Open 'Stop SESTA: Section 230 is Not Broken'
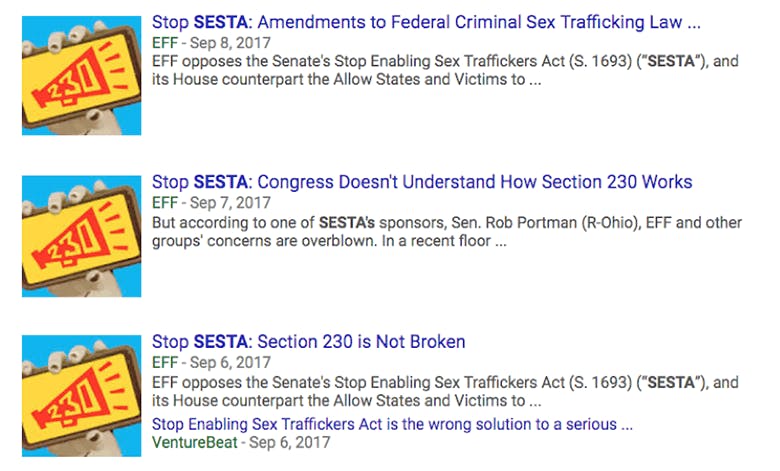This screenshot has width=780, height=471. coord(308,342)
